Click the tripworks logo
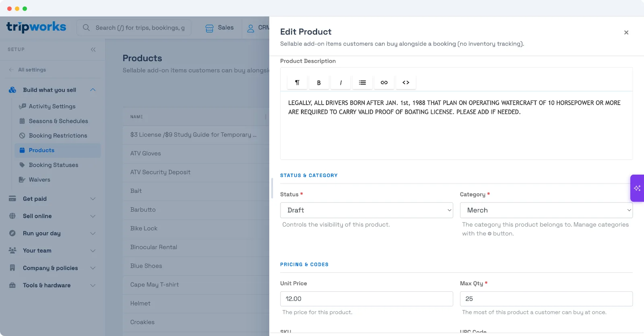644x336 pixels. pos(36,27)
